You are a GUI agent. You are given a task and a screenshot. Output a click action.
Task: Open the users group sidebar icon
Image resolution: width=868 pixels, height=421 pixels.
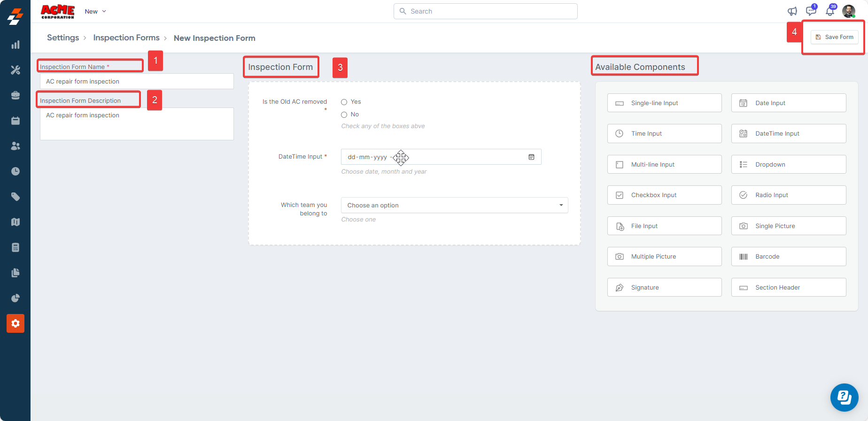(x=15, y=146)
